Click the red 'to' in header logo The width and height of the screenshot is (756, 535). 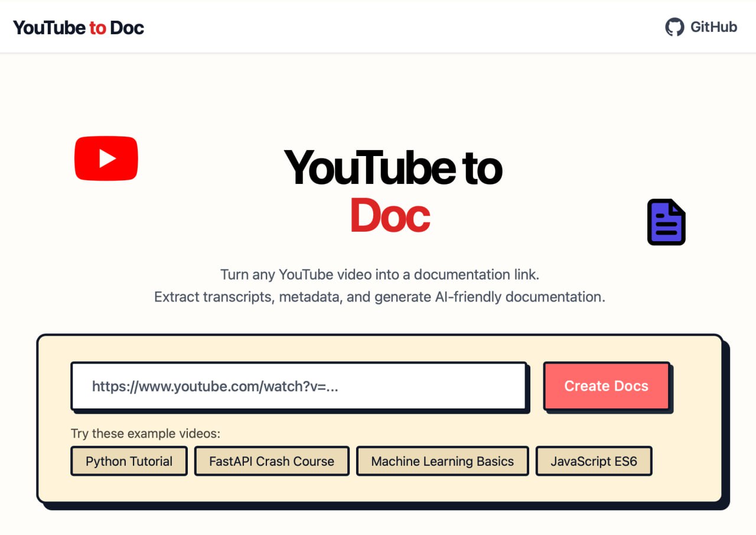(97, 28)
